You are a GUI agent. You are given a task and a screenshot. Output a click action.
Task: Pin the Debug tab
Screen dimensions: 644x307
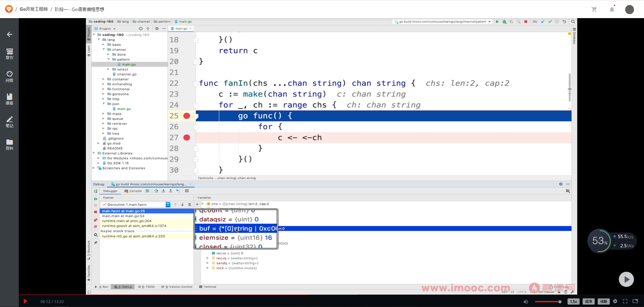tap(96, 243)
